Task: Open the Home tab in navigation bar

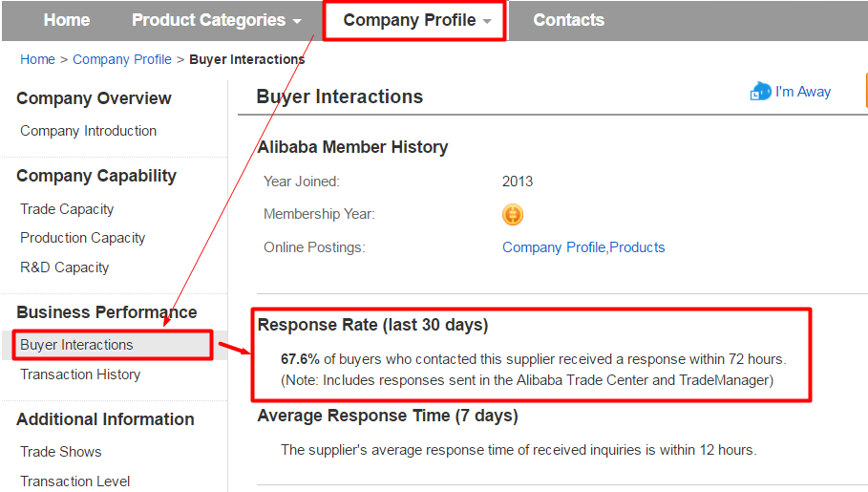Action: point(67,20)
